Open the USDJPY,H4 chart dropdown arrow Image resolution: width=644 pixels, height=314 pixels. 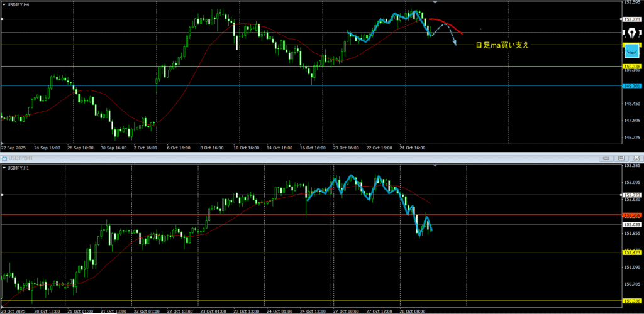click(x=4, y=5)
